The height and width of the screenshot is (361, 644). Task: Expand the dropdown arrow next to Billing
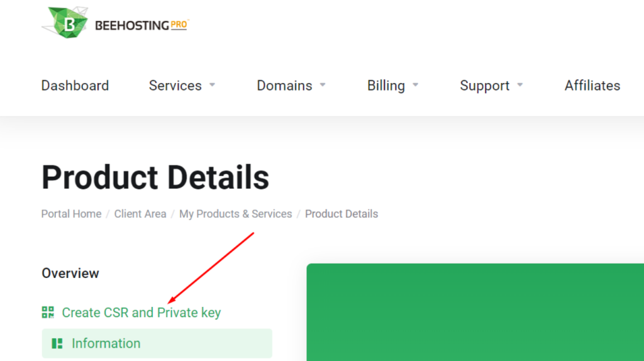[x=416, y=85]
